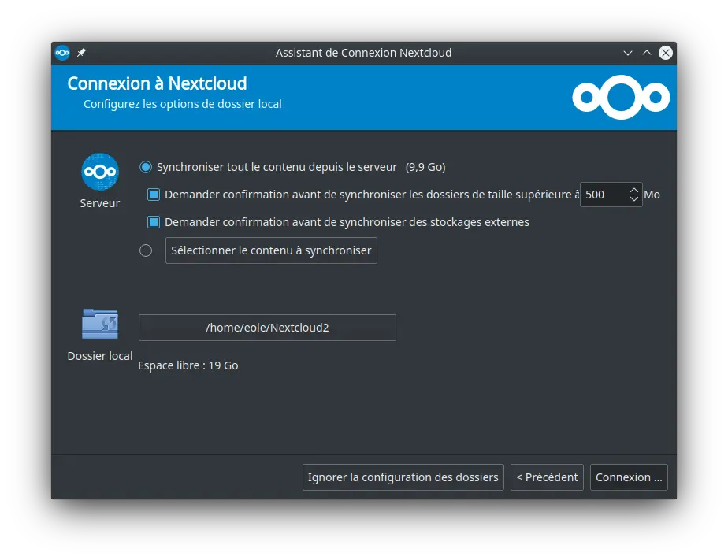Toggle the pin window icon in title bar
The image size is (728, 560).
coord(81,53)
